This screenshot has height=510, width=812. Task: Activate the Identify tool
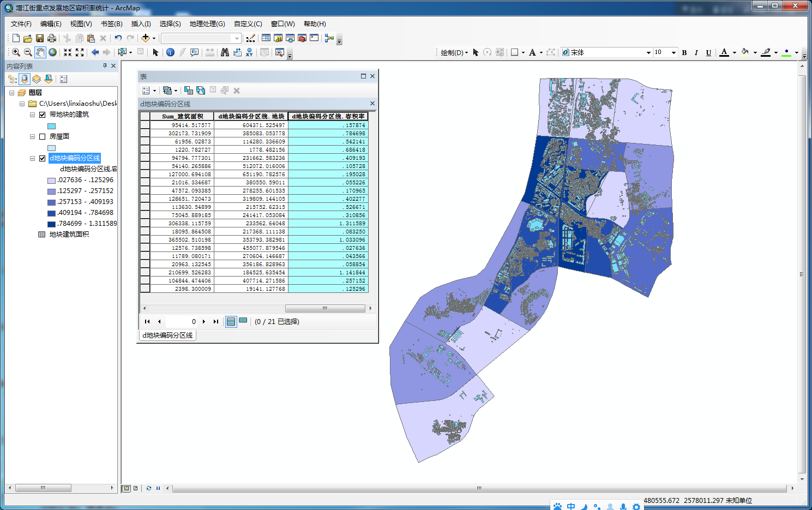point(170,52)
